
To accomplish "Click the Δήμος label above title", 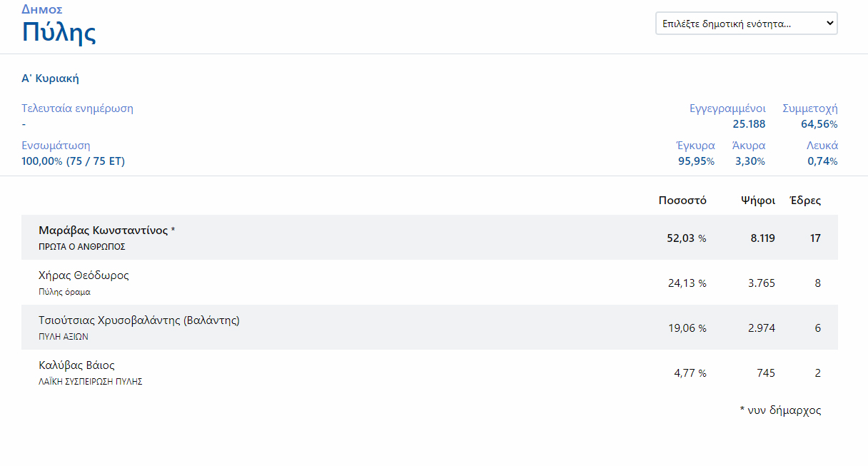I will pos(42,9).
